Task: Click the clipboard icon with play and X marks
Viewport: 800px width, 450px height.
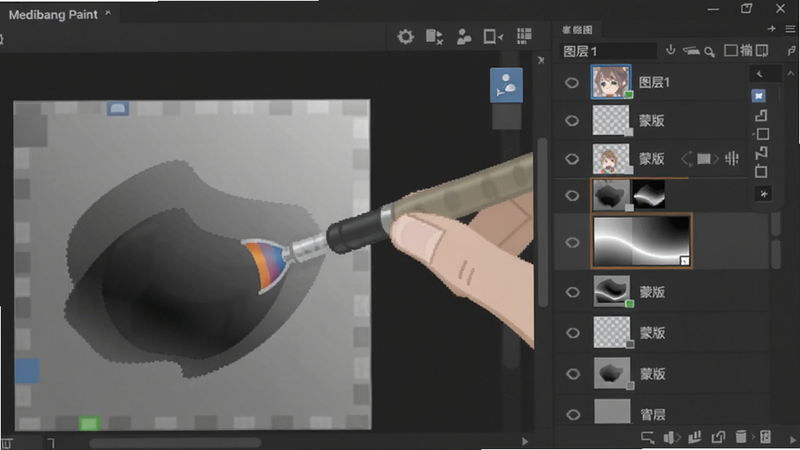Action: (434, 37)
